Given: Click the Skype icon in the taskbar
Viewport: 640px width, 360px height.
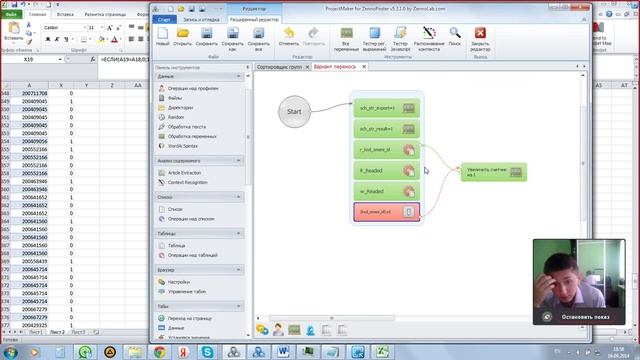Looking at the screenshot, I should point(207,352).
